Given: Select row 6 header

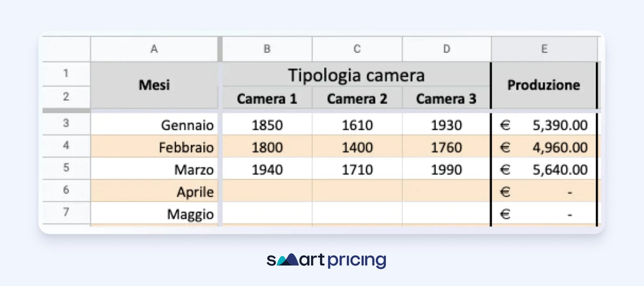Looking at the screenshot, I should 66,190.
